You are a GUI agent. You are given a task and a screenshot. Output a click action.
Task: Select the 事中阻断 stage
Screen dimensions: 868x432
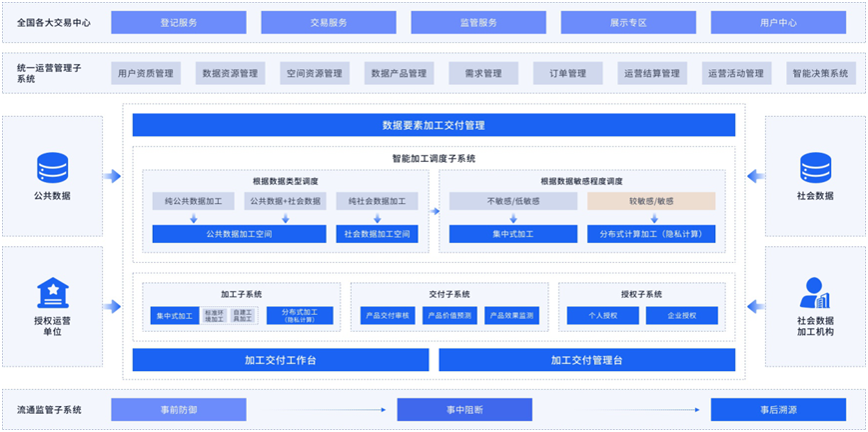[464, 410]
